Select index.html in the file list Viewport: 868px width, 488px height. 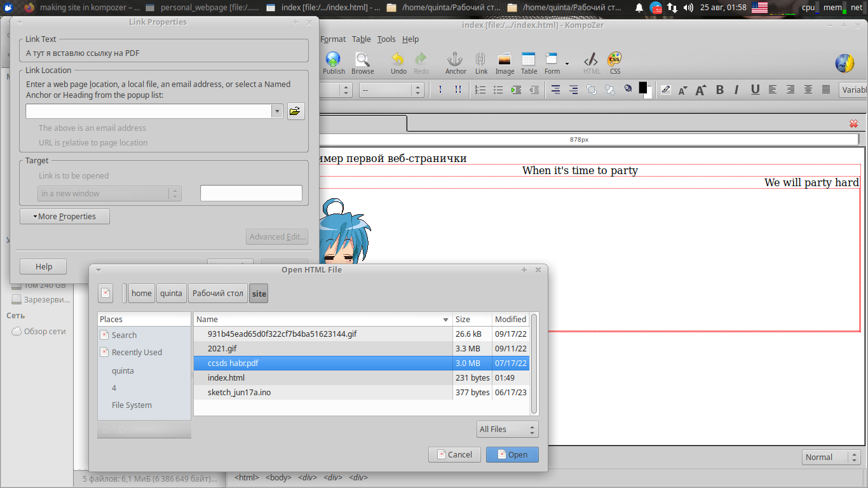pyautogui.click(x=226, y=377)
